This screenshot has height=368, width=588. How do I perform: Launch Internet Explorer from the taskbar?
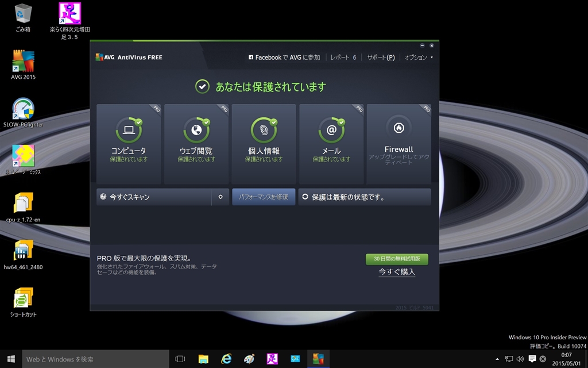[226, 359]
